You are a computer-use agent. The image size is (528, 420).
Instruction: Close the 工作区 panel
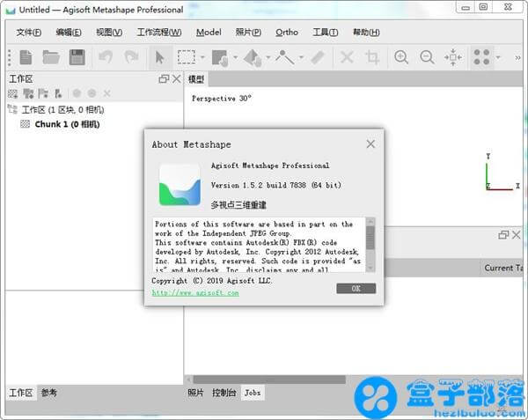coord(177,79)
